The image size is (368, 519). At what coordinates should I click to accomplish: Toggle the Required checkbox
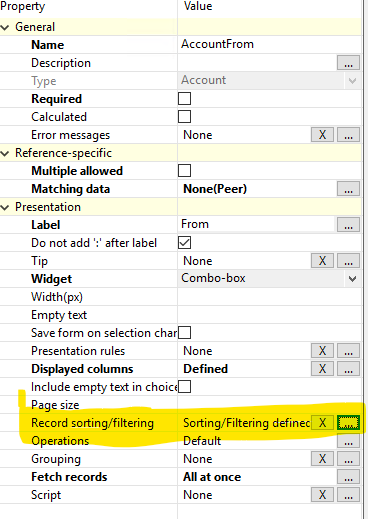[x=185, y=99]
